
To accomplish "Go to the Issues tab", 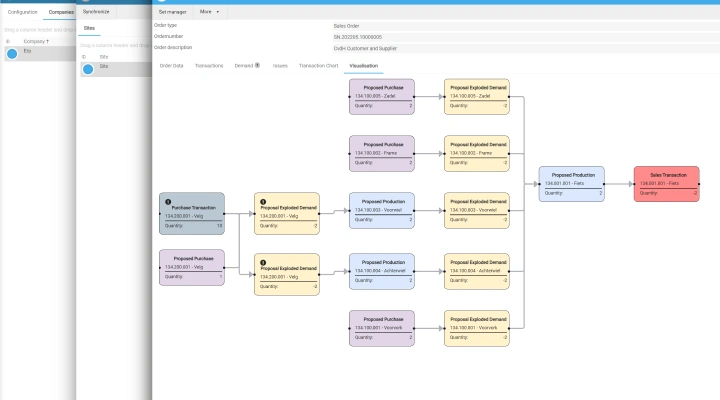I will tap(280, 65).
